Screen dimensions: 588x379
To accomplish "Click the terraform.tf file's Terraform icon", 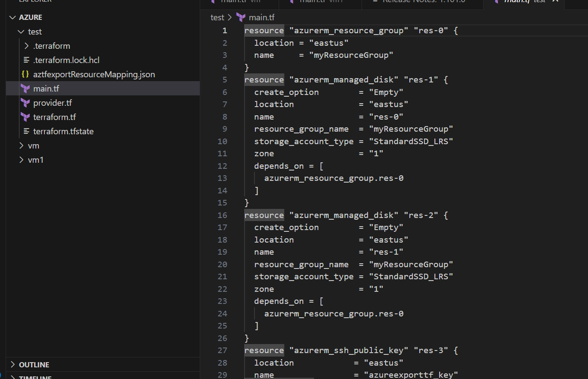I will [x=25, y=117].
